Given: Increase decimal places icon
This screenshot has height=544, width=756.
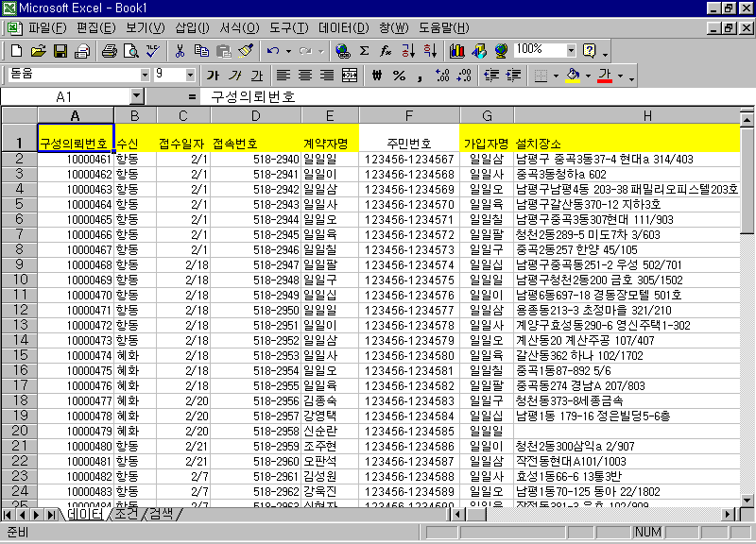Looking at the screenshot, I should [442, 76].
